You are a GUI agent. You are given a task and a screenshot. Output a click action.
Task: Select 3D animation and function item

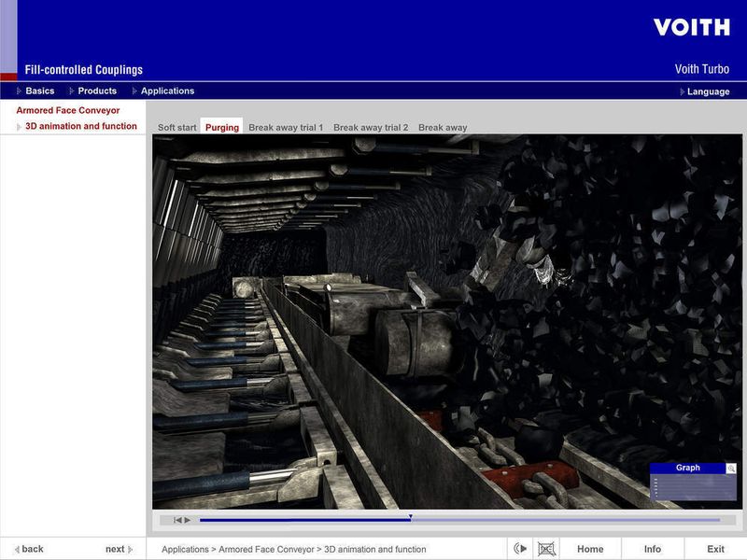tap(81, 126)
